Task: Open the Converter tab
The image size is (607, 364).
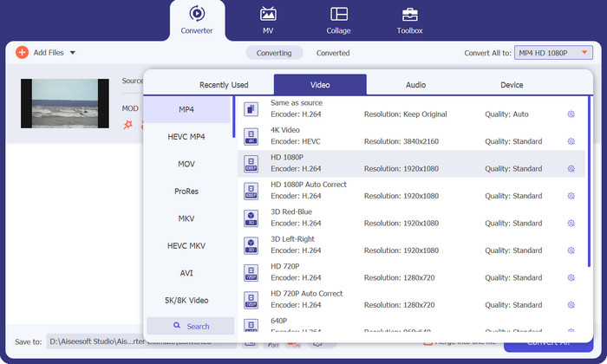Action: (x=197, y=20)
